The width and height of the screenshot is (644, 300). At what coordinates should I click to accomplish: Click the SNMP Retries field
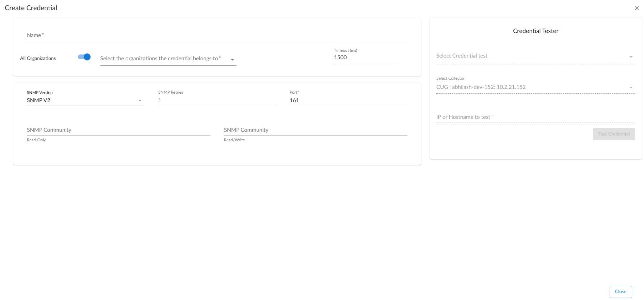[217, 100]
